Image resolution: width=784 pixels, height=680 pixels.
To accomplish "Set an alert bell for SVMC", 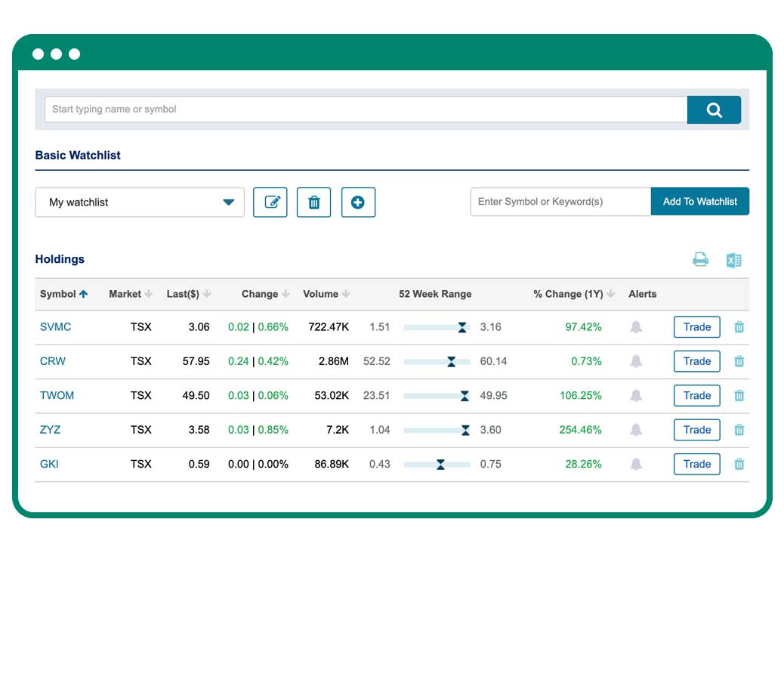I will [636, 326].
